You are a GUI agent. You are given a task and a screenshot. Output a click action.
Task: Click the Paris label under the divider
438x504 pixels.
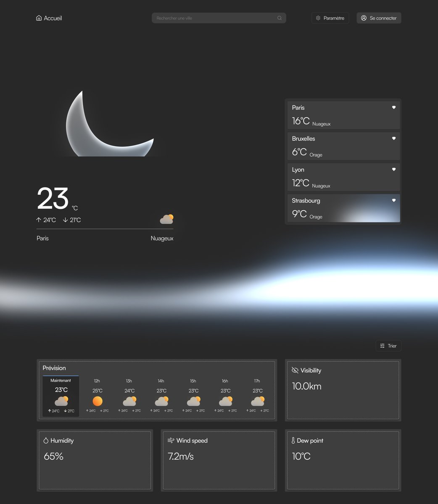coord(42,238)
